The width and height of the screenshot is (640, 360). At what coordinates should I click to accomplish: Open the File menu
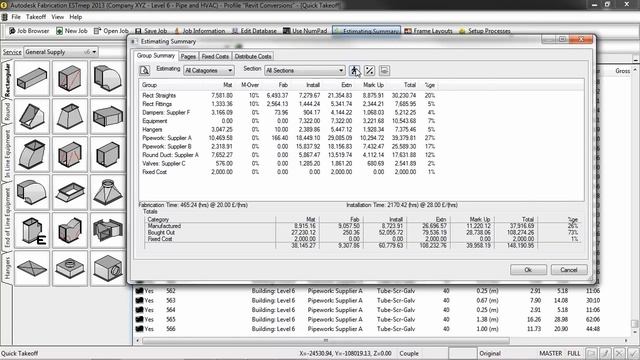(16, 17)
